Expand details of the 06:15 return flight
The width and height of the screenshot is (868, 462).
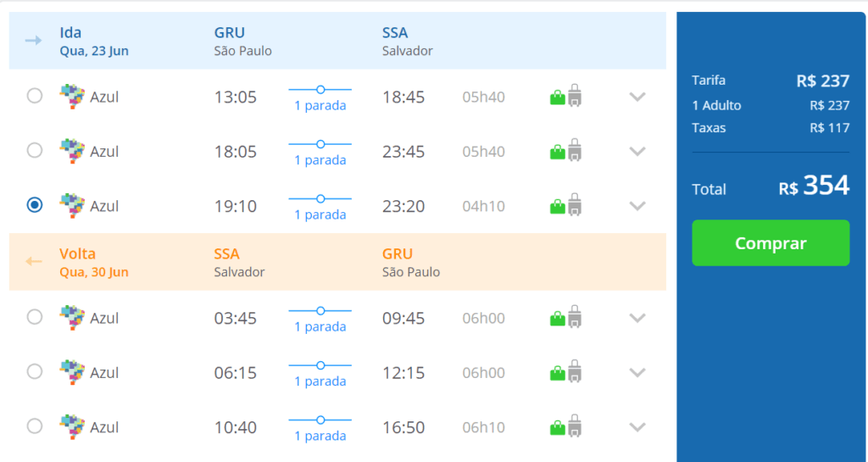[637, 372]
